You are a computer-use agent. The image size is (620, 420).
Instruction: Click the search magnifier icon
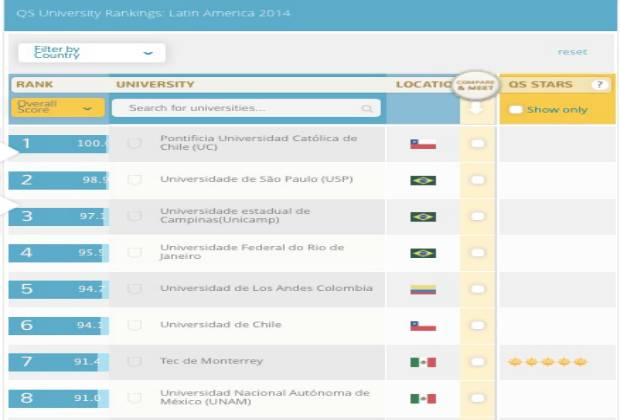[x=368, y=108]
